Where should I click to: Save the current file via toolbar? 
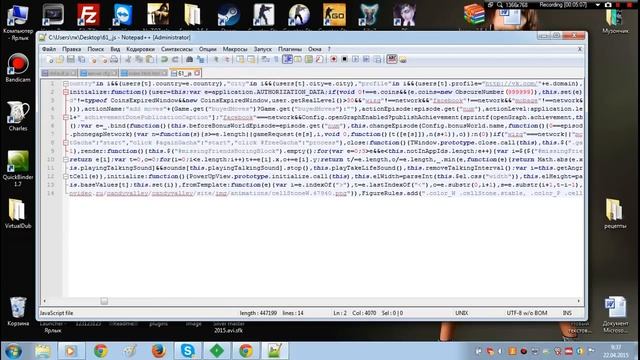(71, 60)
